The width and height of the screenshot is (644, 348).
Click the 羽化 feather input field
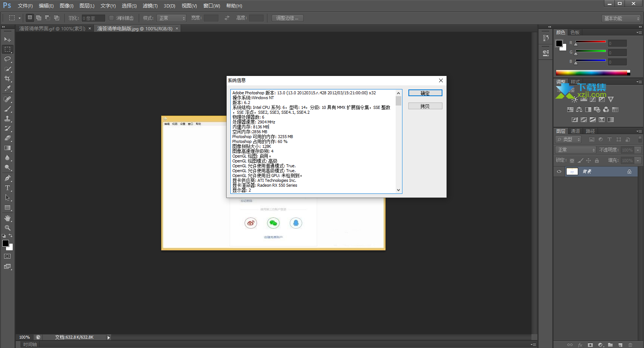[x=93, y=18]
